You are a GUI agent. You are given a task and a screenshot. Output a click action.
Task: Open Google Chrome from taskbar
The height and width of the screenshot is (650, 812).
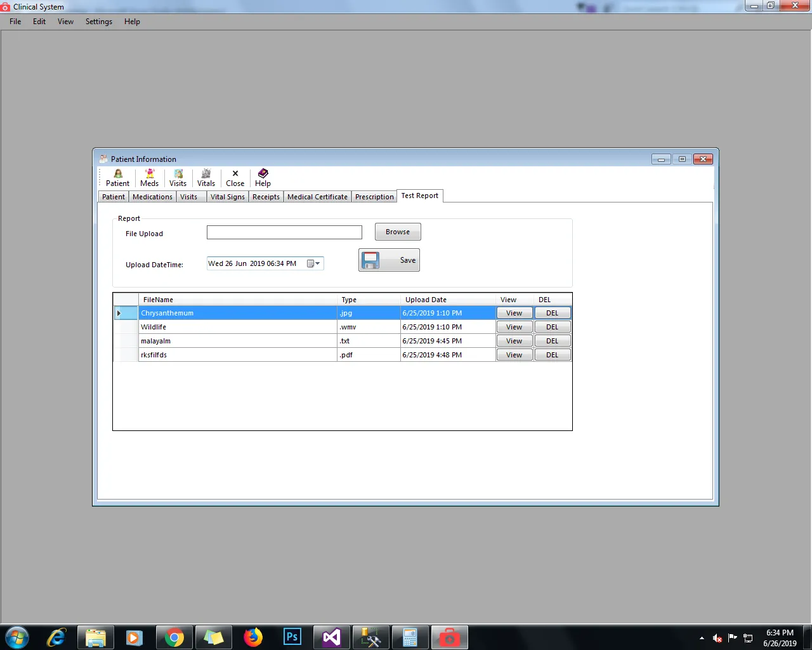[x=174, y=637]
